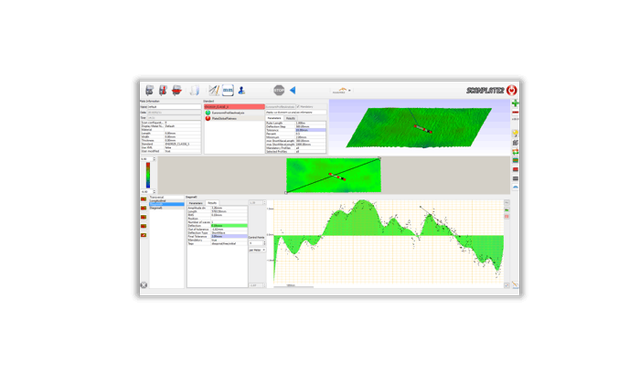Click the grey STOP sign button
640x376 pixels.
(x=279, y=90)
